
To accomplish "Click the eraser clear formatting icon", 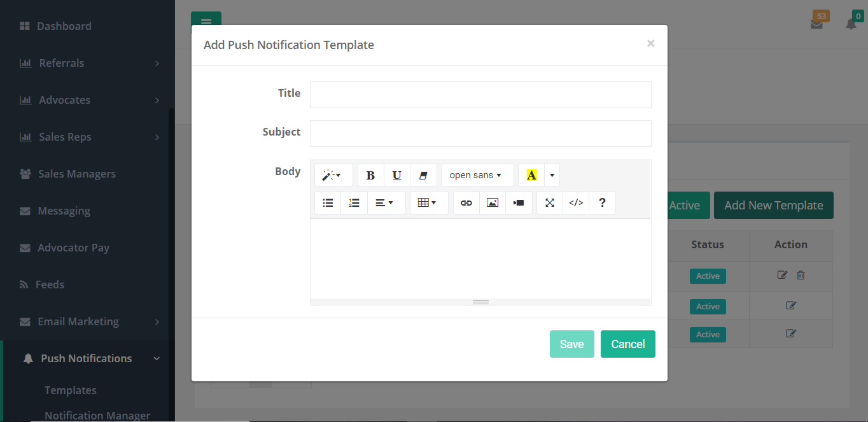I will [423, 175].
